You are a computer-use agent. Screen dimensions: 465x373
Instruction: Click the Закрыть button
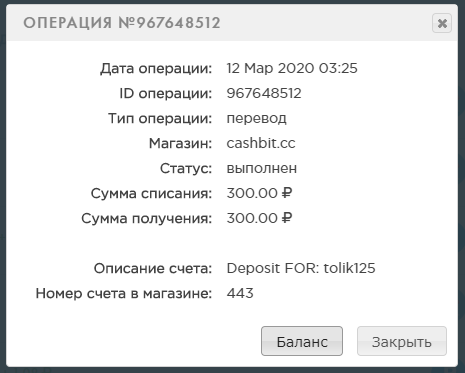click(x=402, y=341)
